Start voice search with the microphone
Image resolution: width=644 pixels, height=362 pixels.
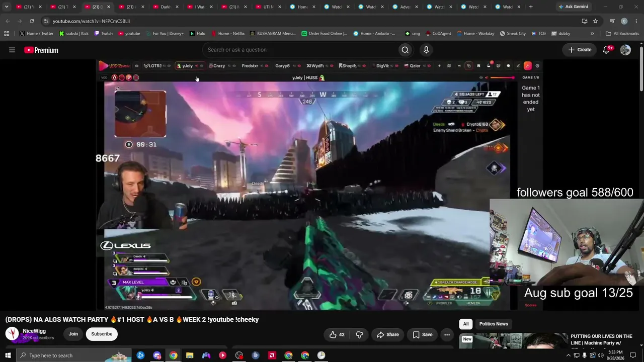click(x=426, y=50)
